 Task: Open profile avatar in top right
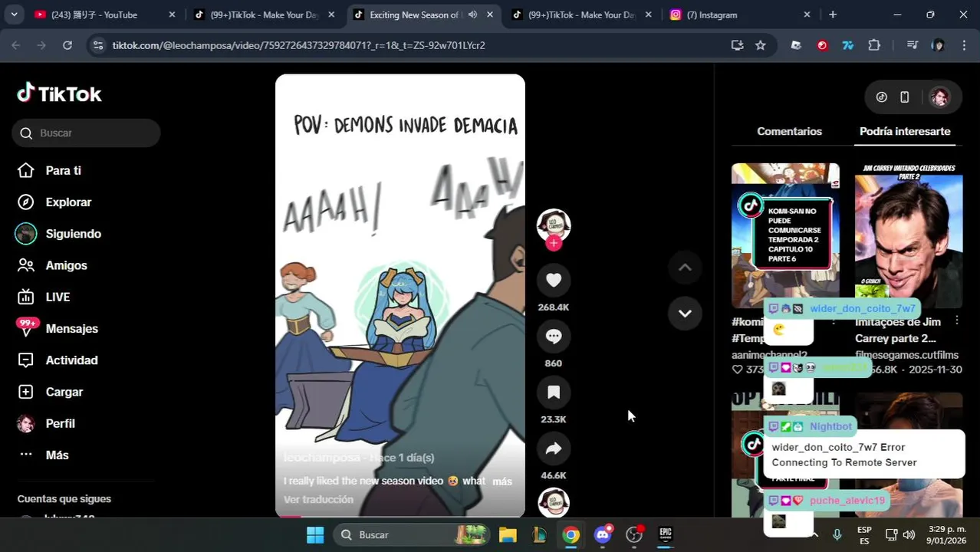[x=939, y=97]
